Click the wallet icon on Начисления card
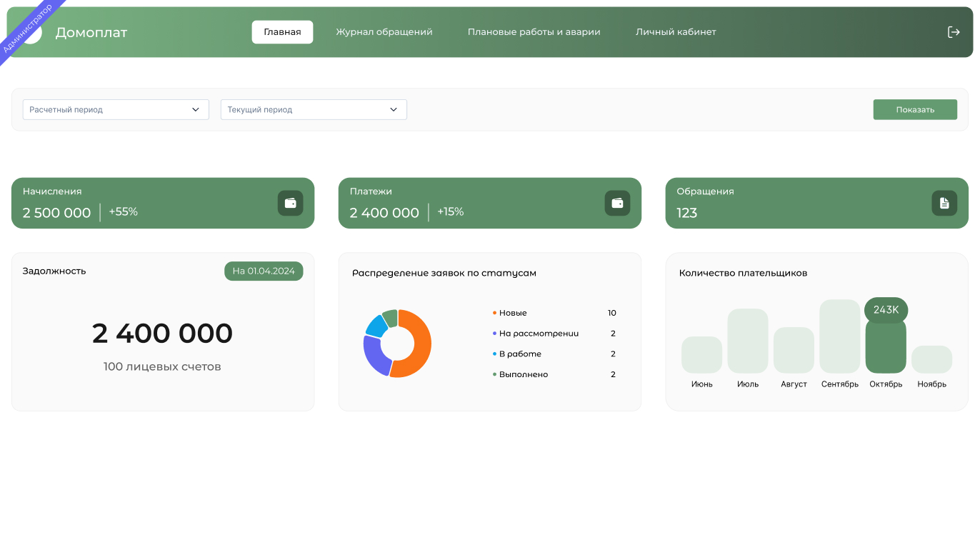Screen dimensions: 980x550 tap(290, 203)
